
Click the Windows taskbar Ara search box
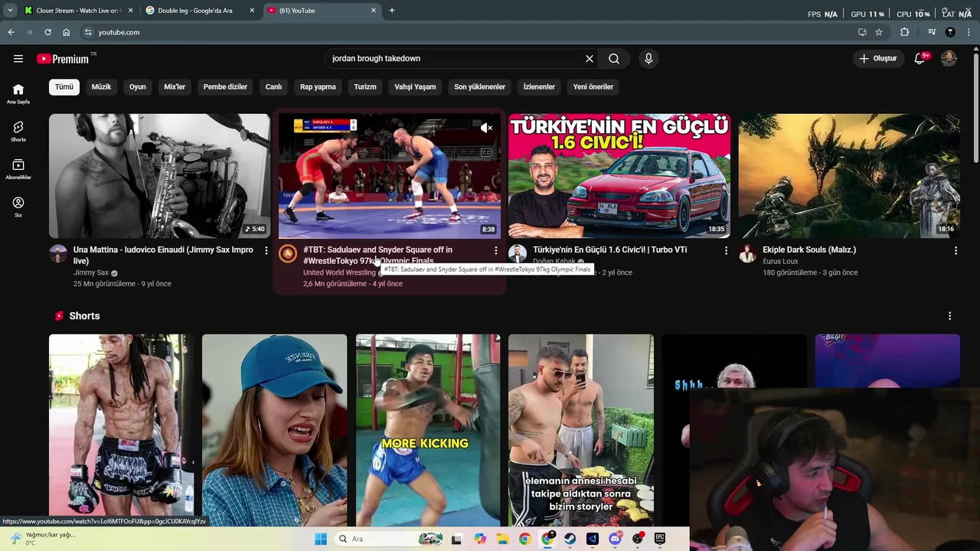tap(389, 539)
